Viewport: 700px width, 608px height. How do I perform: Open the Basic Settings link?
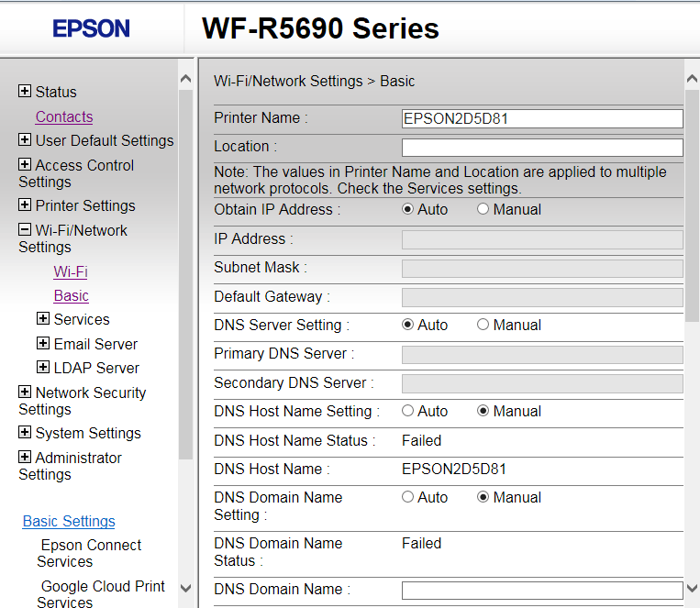[69, 521]
